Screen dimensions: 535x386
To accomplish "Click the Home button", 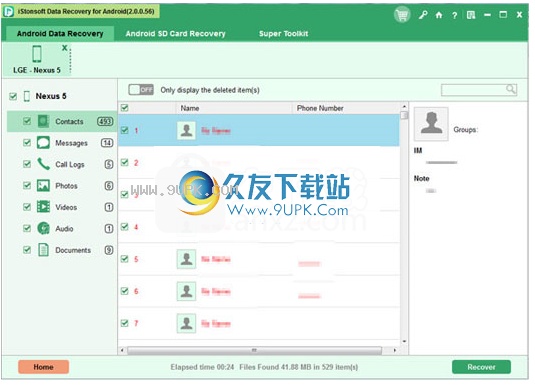I will coord(43,367).
